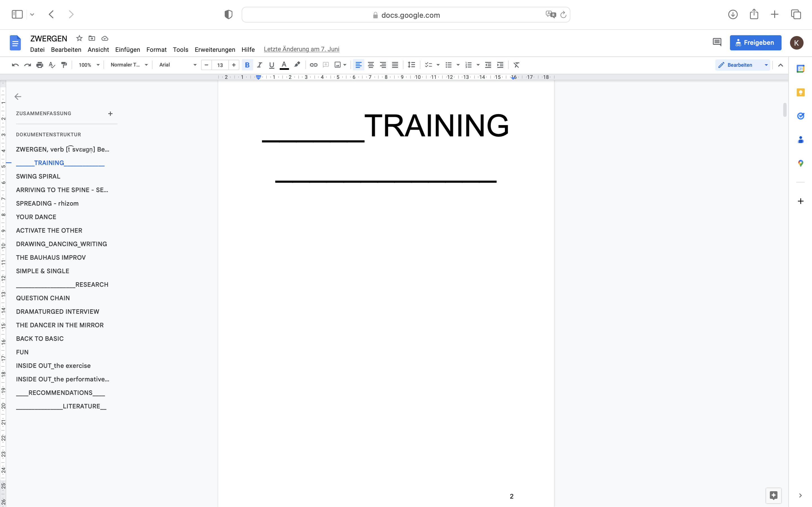Open the Einfügen menu
Image resolution: width=812 pixels, height=507 pixels.
pos(127,50)
